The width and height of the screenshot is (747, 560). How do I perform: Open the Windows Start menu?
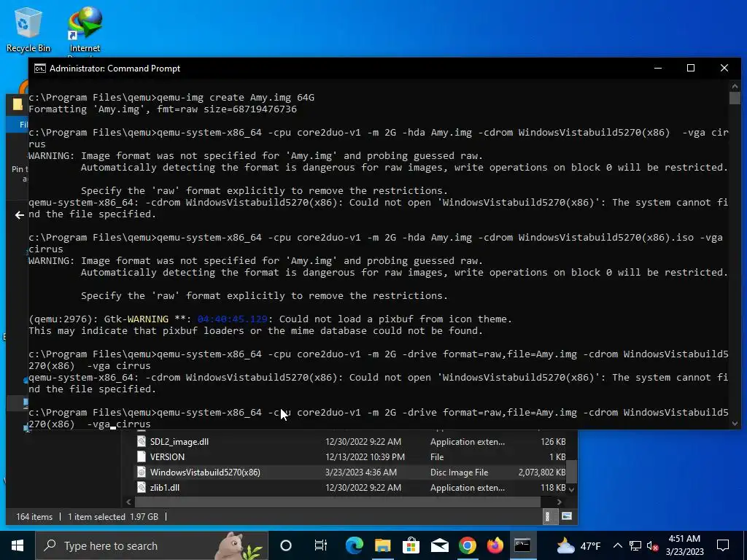pos(18,545)
